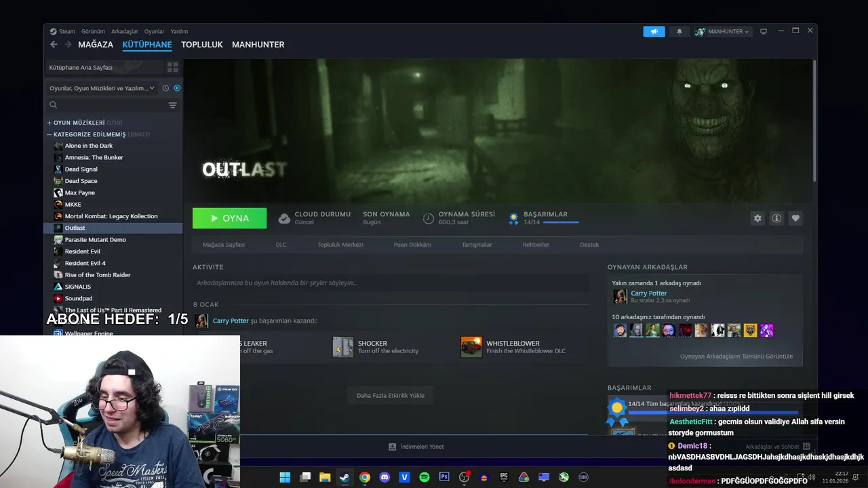Open the Puan Dükkânı link
This screenshot has height=488, width=868.
(x=412, y=245)
